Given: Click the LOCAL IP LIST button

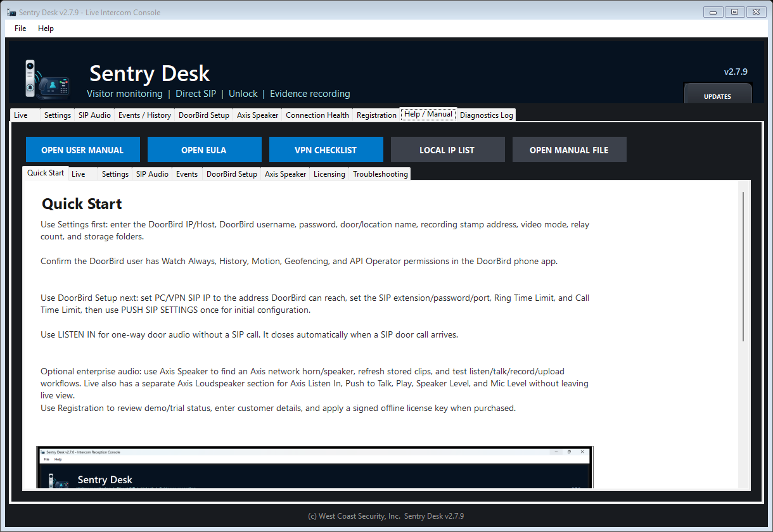Looking at the screenshot, I should click(447, 150).
